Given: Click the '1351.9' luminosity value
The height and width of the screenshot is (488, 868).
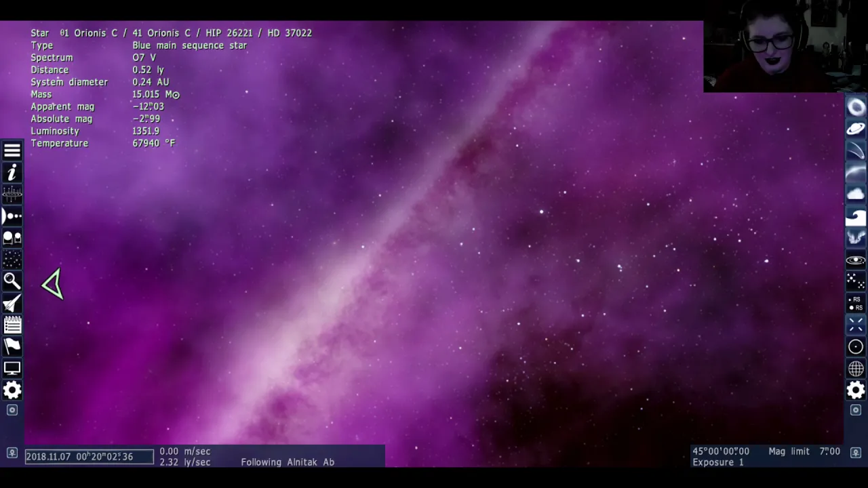Looking at the screenshot, I should [146, 131].
